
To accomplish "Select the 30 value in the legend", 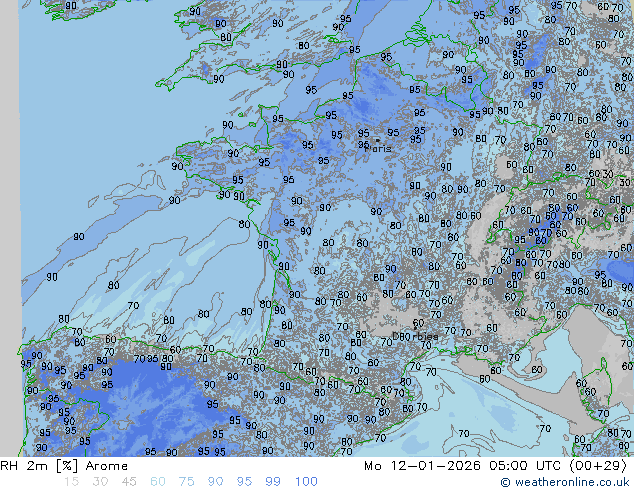I will coord(100,482).
